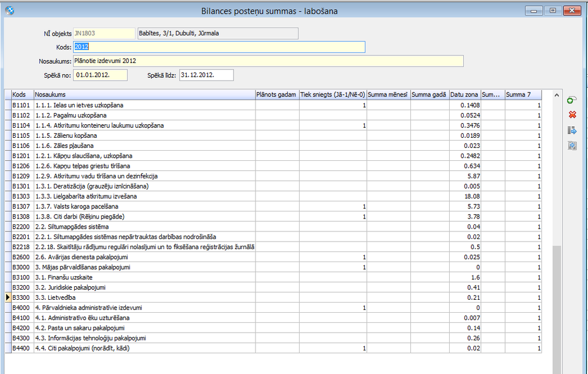Select row '1.1.2. Pagalmu uzkopšana'
This screenshot has width=588, height=374.
(x=71, y=115)
